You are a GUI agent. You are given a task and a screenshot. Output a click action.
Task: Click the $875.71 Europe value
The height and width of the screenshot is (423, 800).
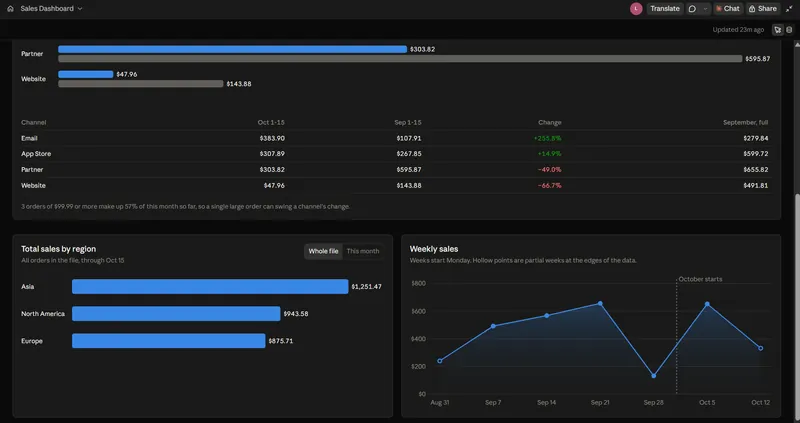[281, 341]
